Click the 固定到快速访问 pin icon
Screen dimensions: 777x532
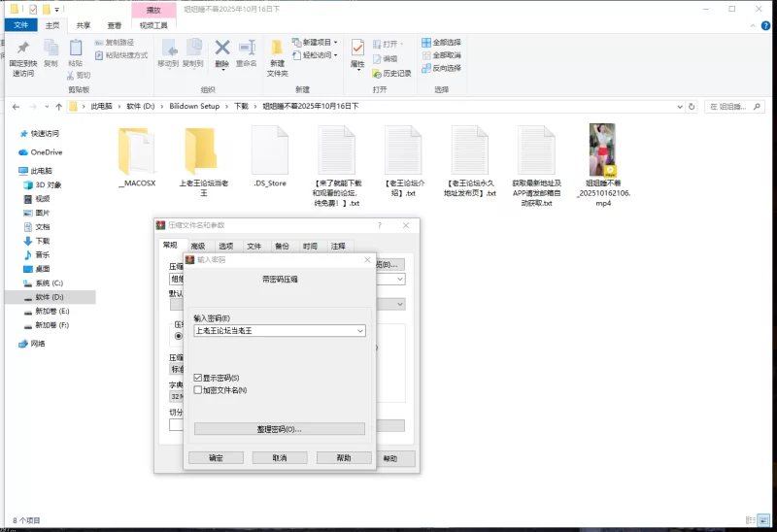click(22, 49)
